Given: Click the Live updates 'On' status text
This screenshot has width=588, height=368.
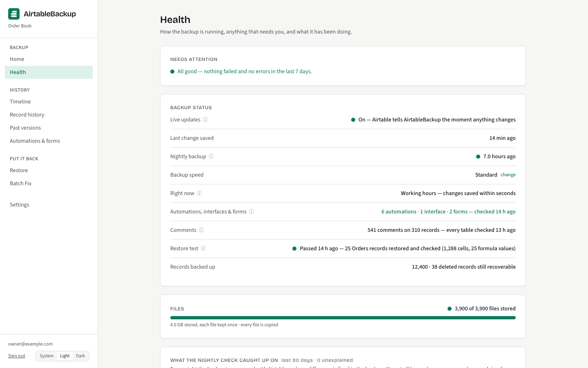Looking at the screenshot, I should pyautogui.click(x=437, y=120).
